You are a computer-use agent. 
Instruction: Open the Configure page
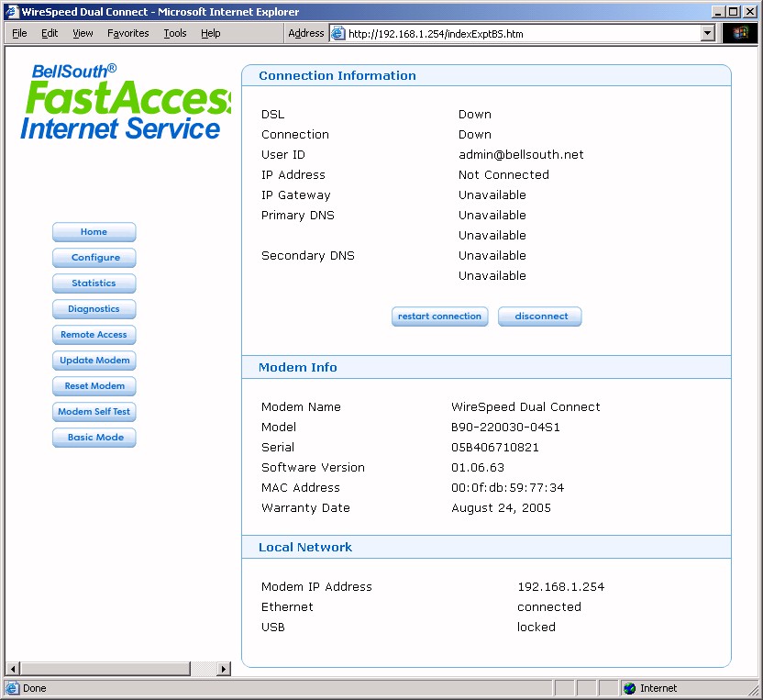(x=94, y=258)
